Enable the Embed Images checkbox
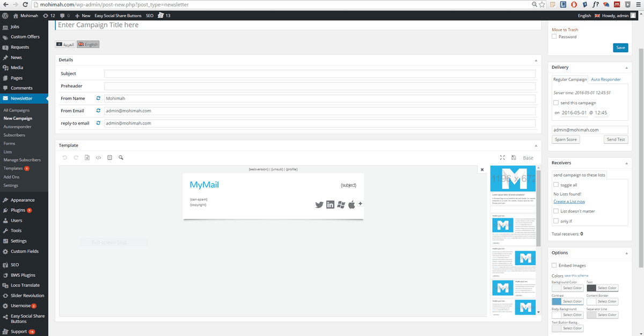 point(554,265)
